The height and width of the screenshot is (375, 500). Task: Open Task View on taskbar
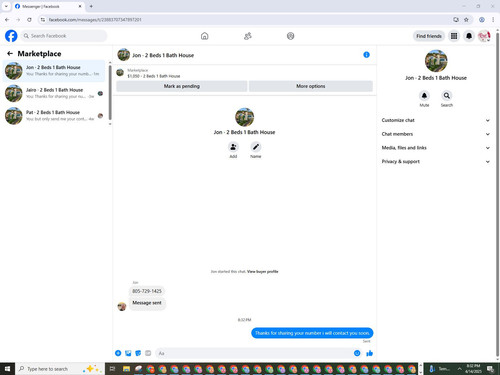click(x=113, y=369)
